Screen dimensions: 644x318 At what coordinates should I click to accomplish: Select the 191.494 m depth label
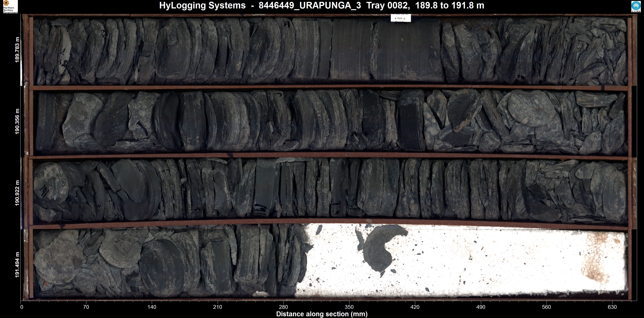[17, 265]
